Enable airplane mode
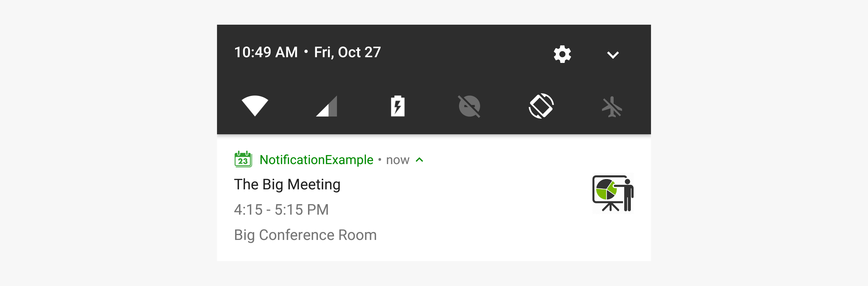This screenshot has height=286, width=868. [612, 107]
